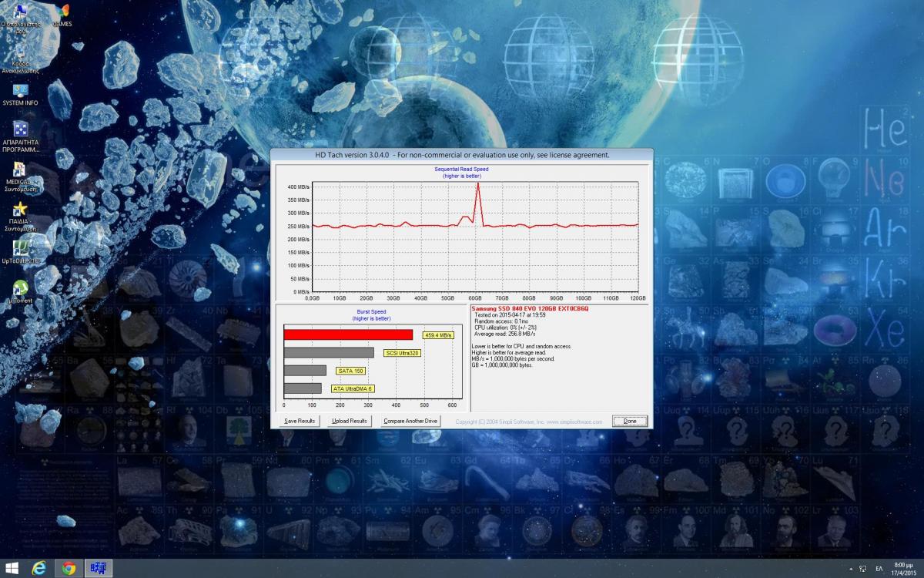Click Samsung SSD 840 EVO drive name

point(530,308)
